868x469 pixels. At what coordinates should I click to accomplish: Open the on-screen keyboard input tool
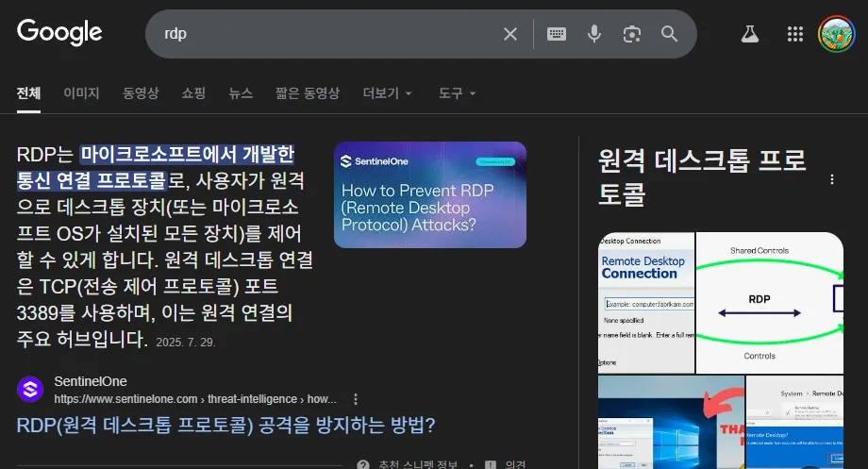tap(557, 34)
